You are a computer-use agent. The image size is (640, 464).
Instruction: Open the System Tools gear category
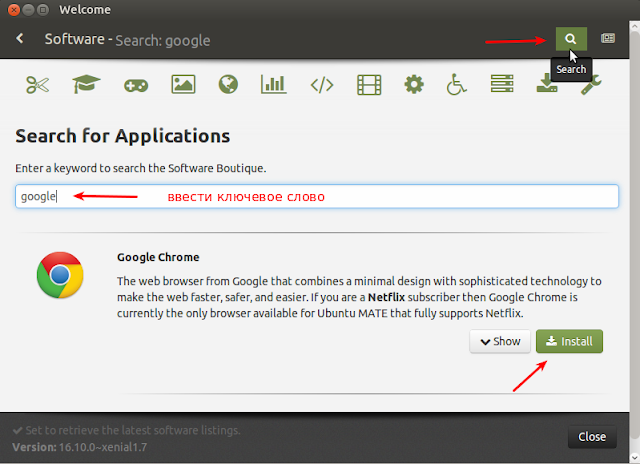(414, 84)
